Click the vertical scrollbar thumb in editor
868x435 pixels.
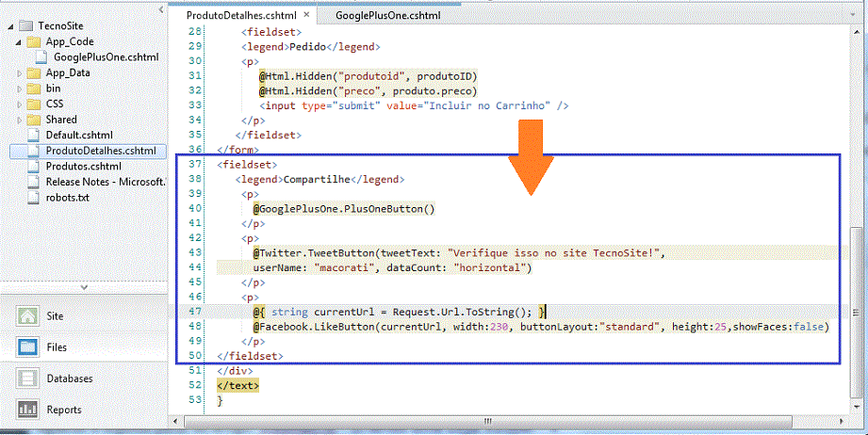click(x=857, y=313)
